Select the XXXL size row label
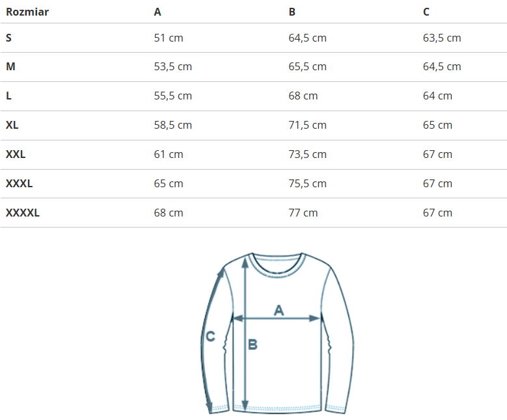Screen dimensions: 507x420 tap(20, 183)
